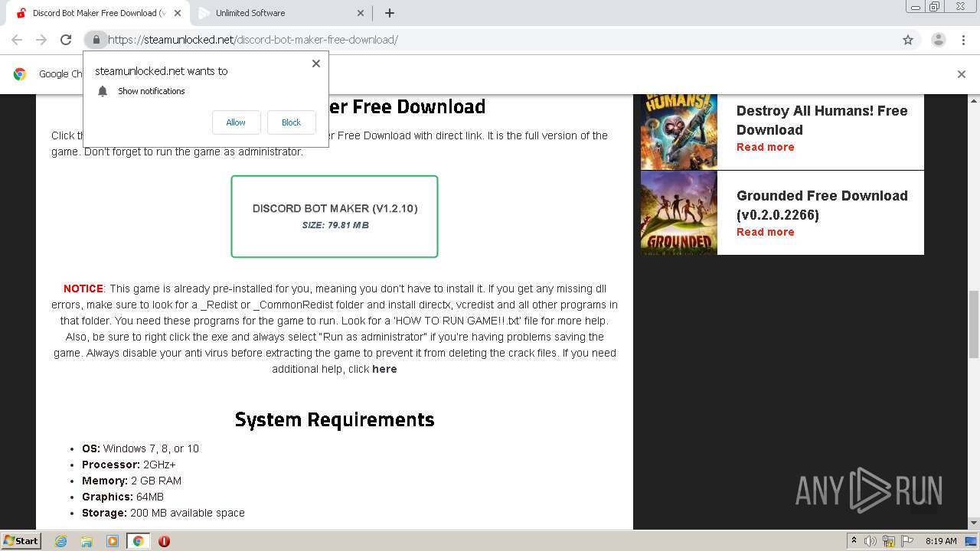
Task: Launch Internet Explorer from taskbar
Action: point(61,541)
